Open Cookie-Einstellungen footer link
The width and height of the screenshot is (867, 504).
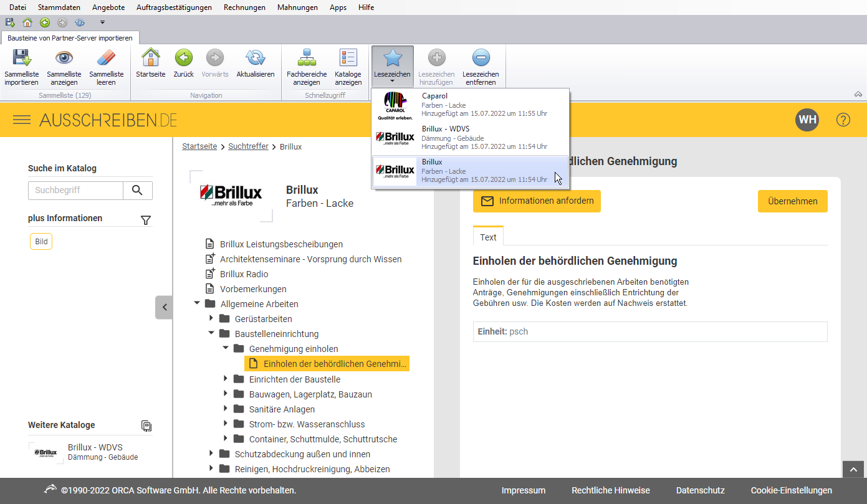792,490
